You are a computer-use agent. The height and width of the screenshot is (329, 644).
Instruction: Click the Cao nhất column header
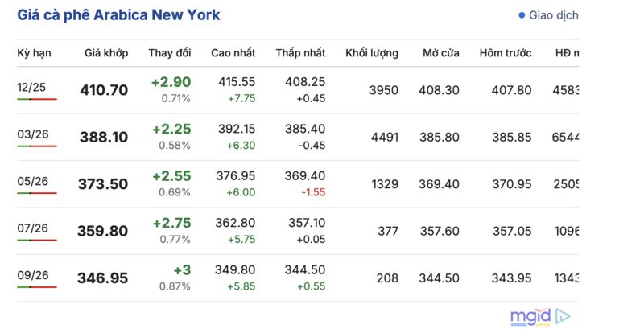(x=233, y=53)
